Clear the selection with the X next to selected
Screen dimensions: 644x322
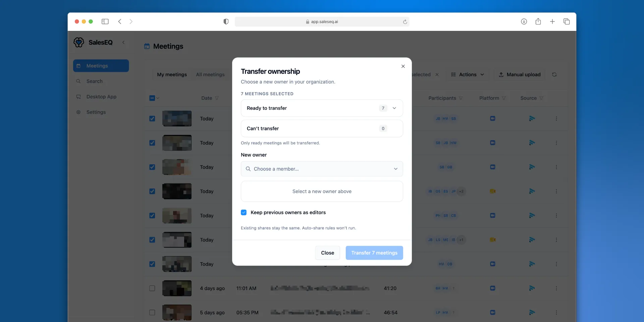click(437, 74)
